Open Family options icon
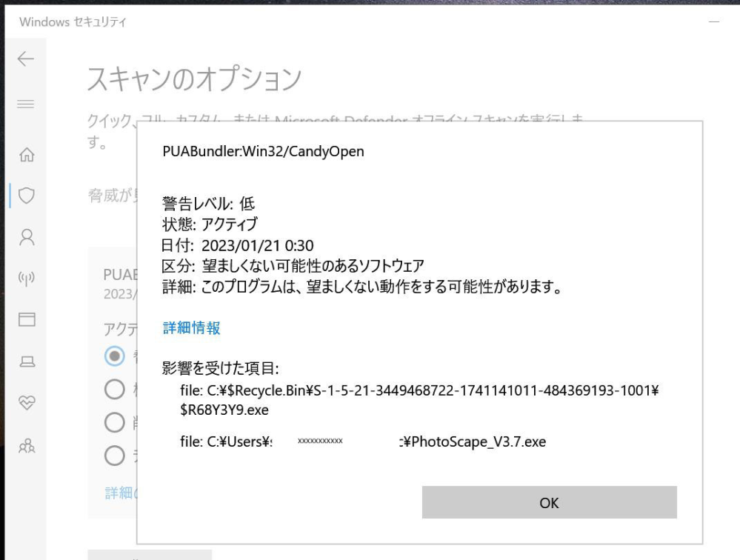740x560 pixels. [x=27, y=445]
